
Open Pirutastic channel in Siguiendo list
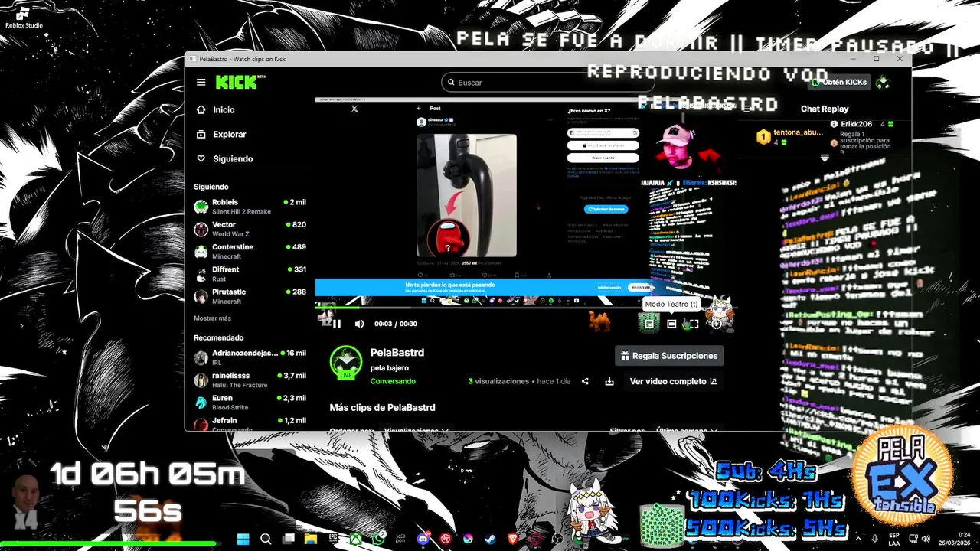250,296
